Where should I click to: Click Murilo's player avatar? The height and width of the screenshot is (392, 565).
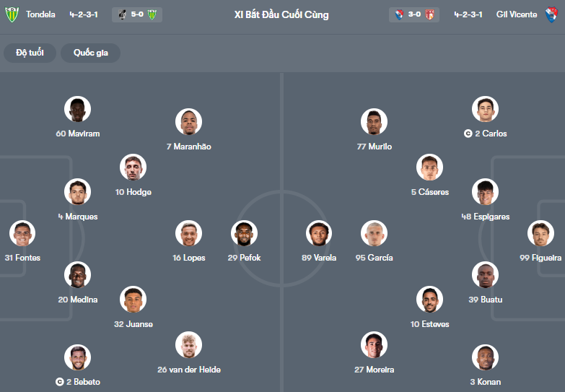click(374, 122)
